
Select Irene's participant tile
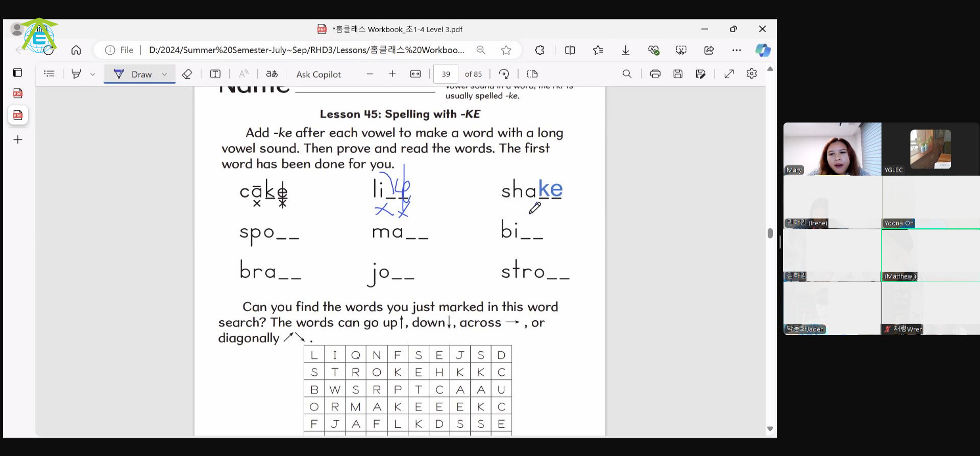tap(832, 202)
